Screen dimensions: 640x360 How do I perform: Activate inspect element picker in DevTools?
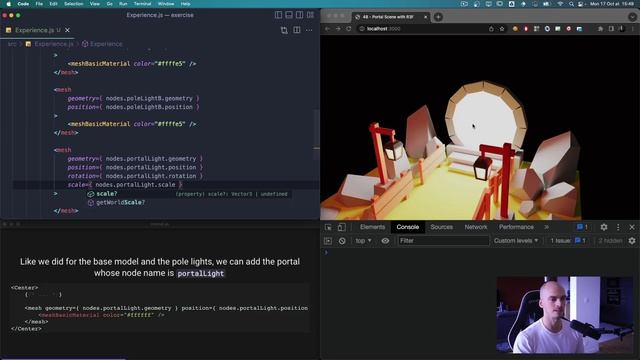[x=328, y=227]
